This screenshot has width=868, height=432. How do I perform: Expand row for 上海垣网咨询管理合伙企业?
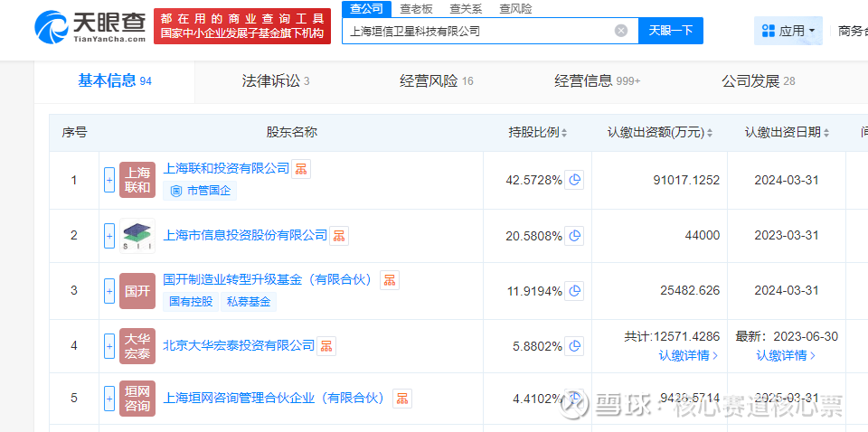tap(109, 399)
